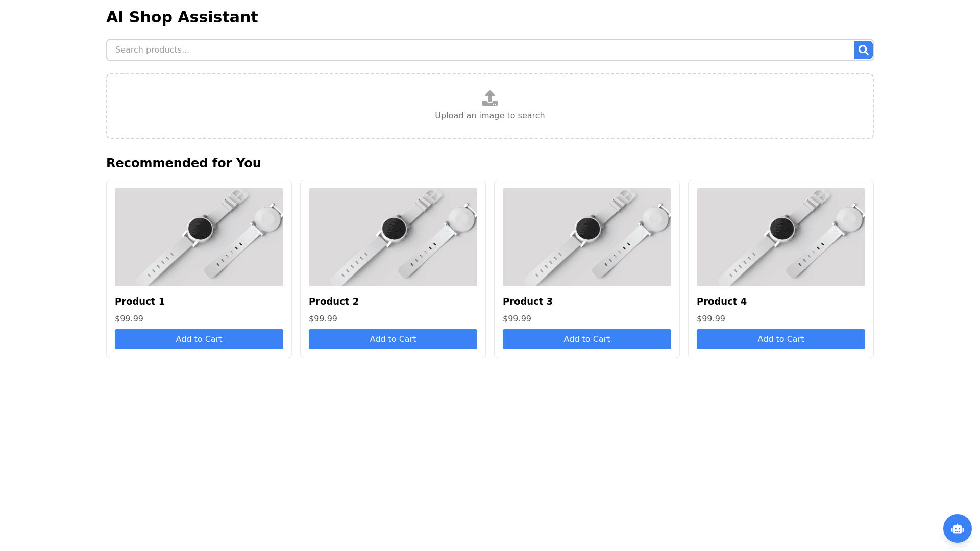Open Product 3 watch thumbnail
The image size is (980, 551).
tap(587, 237)
